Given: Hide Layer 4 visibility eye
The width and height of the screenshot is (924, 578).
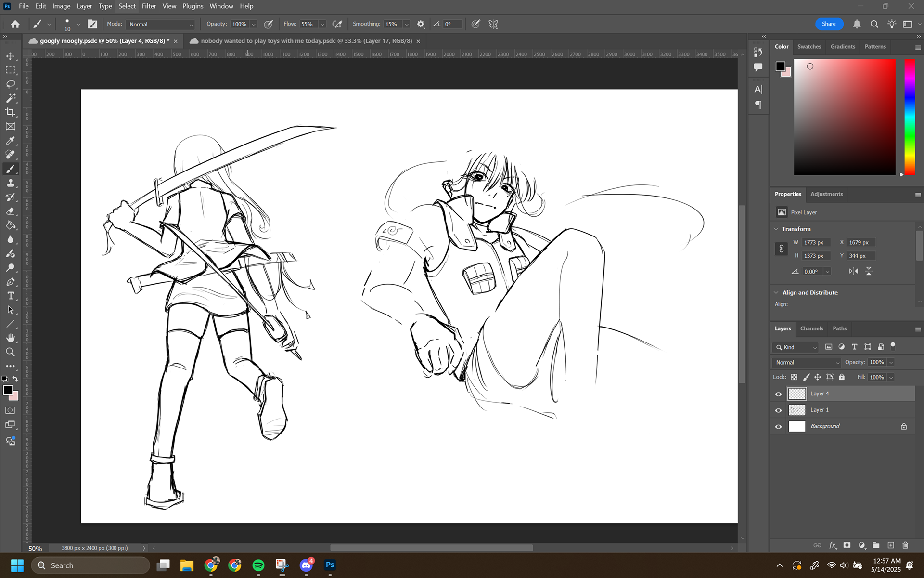Looking at the screenshot, I should coord(778,394).
